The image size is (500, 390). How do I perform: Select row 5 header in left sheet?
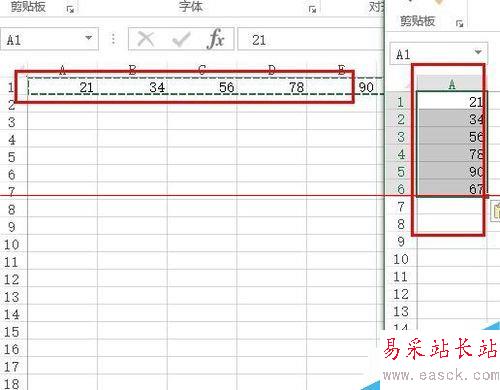pyautogui.click(x=13, y=157)
